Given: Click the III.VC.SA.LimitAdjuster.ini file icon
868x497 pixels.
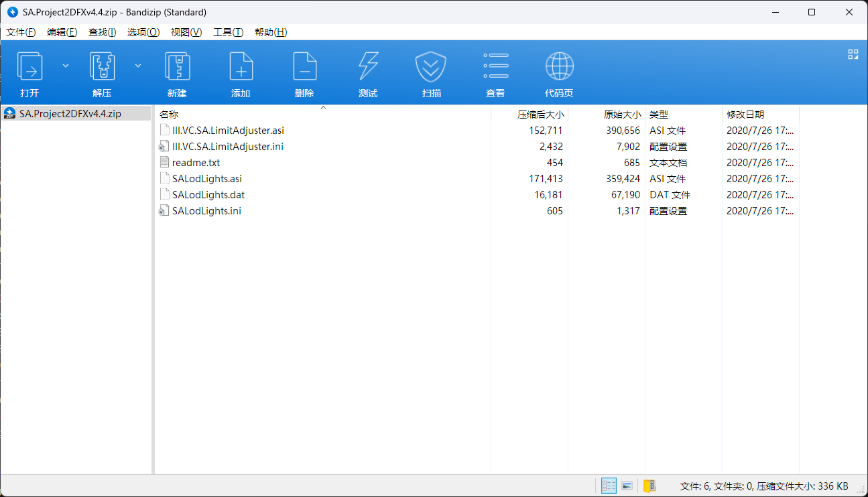Looking at the screenshot, I should tap(164, 147).
